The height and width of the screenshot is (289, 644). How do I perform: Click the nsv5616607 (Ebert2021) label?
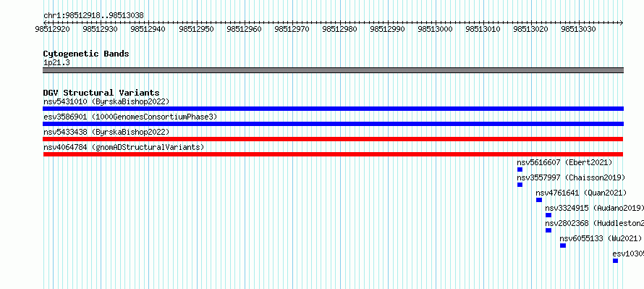coord(564,162)
